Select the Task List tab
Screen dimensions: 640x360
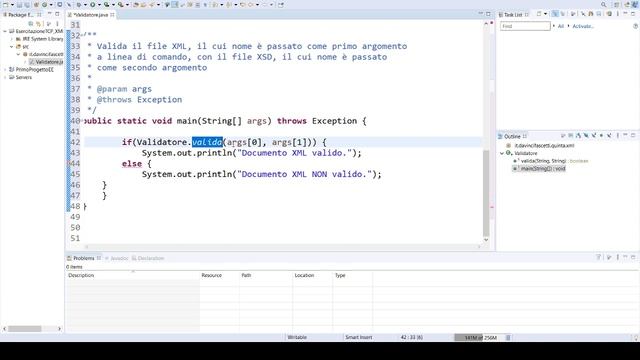coord(513,15)
